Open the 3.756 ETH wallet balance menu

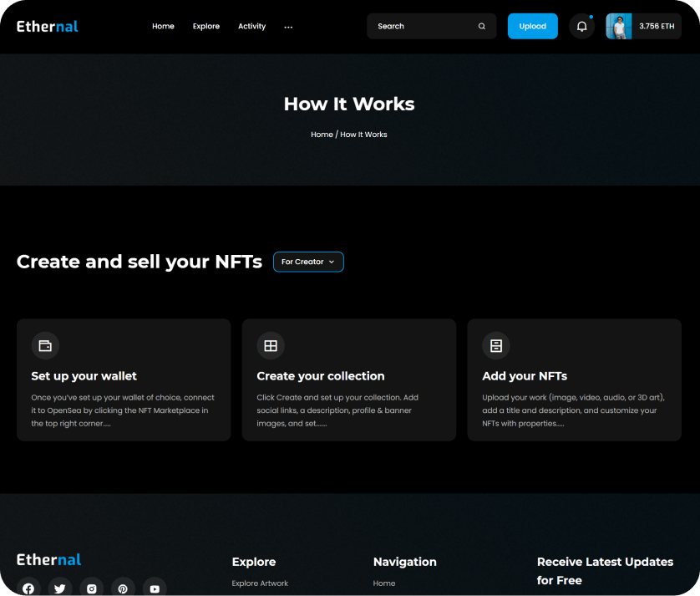click(x=657, y=27)
